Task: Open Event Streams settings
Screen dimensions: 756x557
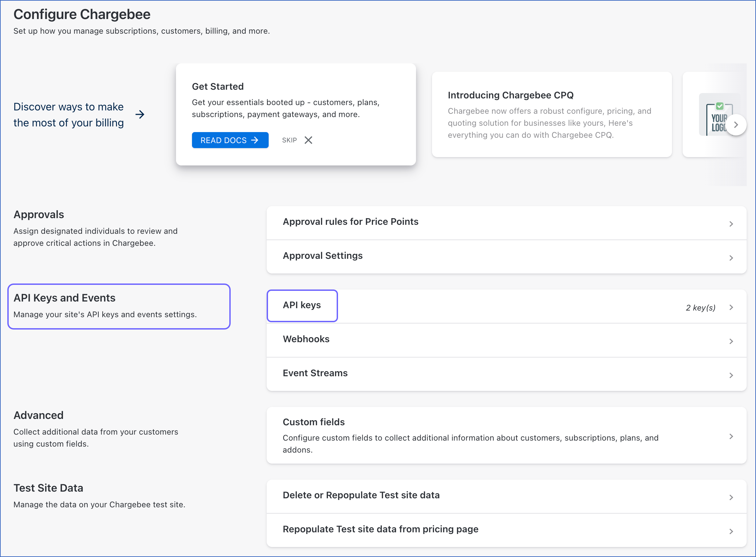Action: [506, 374]
